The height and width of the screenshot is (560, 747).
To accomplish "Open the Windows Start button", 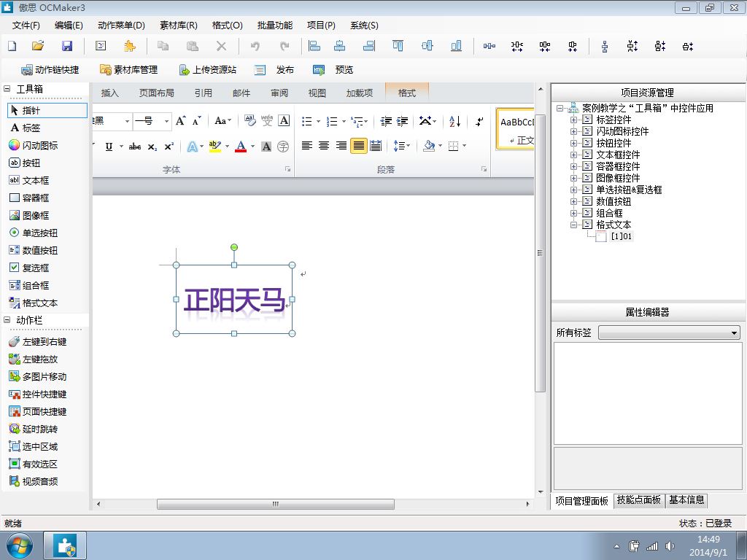I will click(x=19, y=545).
